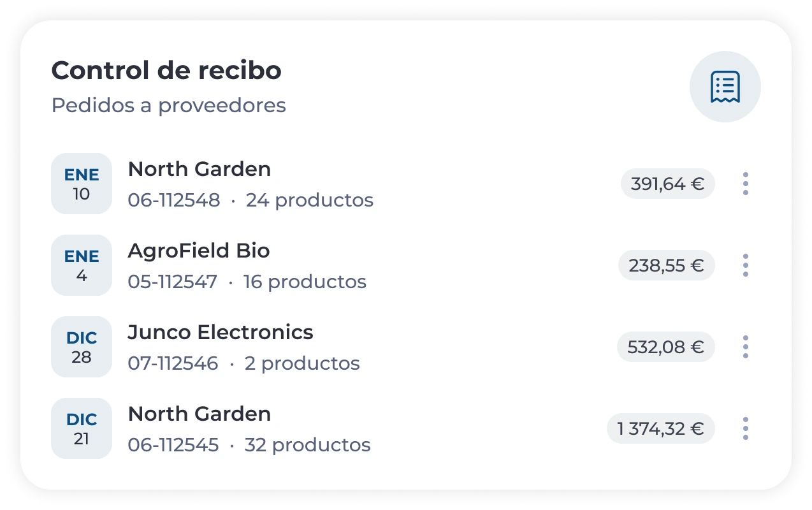Open three-dot menu for Junco Electronics
Image resolution: width=812 pixels, height=510 pixels.
point(745,347)
